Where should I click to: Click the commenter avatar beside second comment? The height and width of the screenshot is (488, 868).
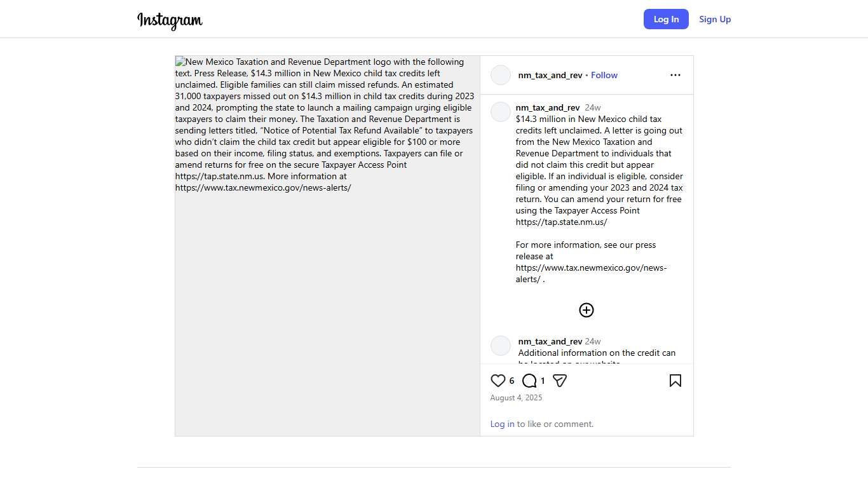point(501,346)
